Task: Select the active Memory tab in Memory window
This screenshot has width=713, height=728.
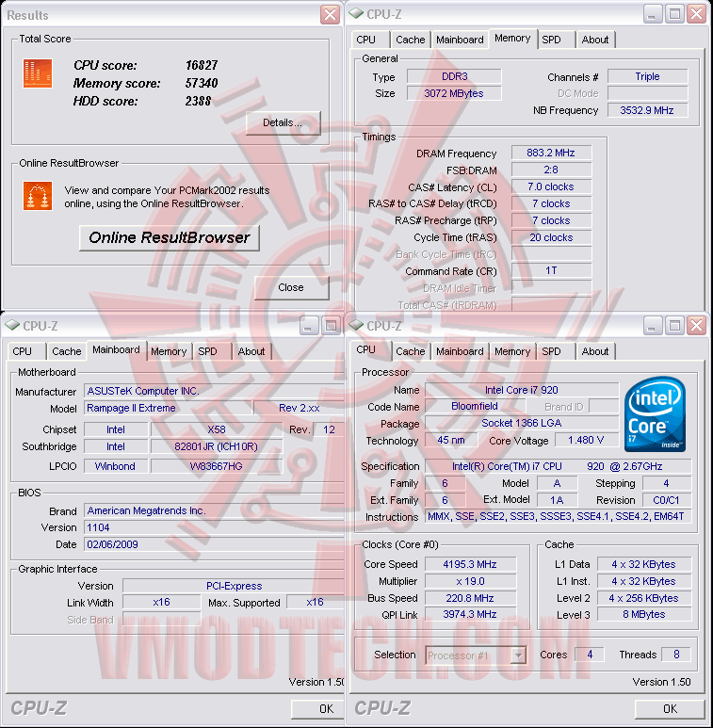Action: [512, 38]
